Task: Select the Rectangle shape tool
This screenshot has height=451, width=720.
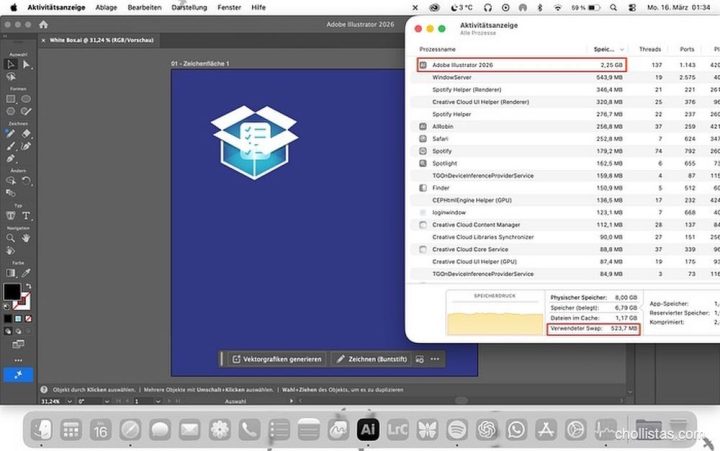Action: pos(10,99)
